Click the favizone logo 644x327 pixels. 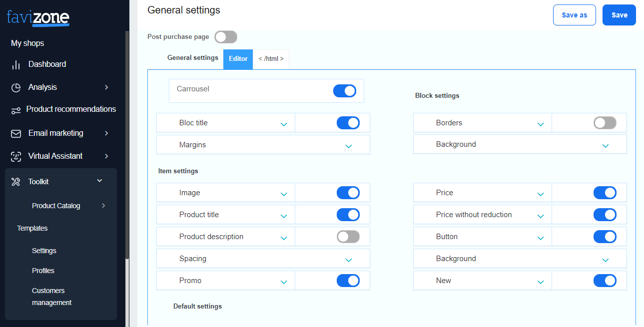[x=38, y=17]
